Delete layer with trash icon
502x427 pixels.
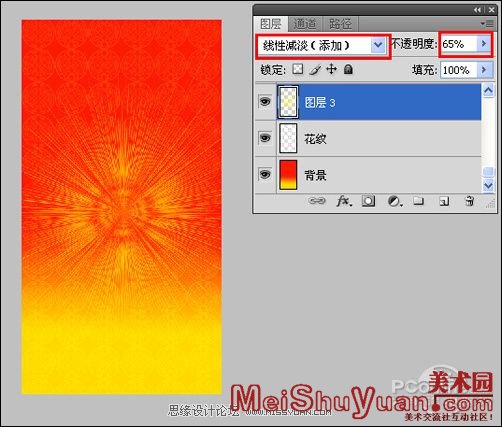469,201
